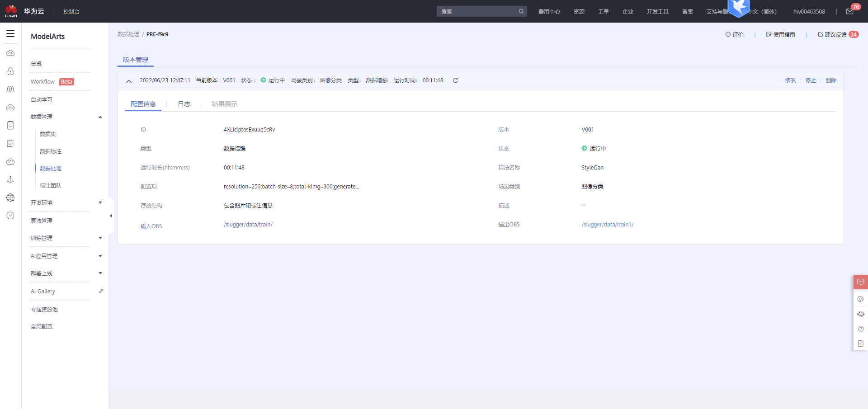Click the first cloud icon in left rail
This screenshot has height=409, width=868.
(x=10, y=53)
